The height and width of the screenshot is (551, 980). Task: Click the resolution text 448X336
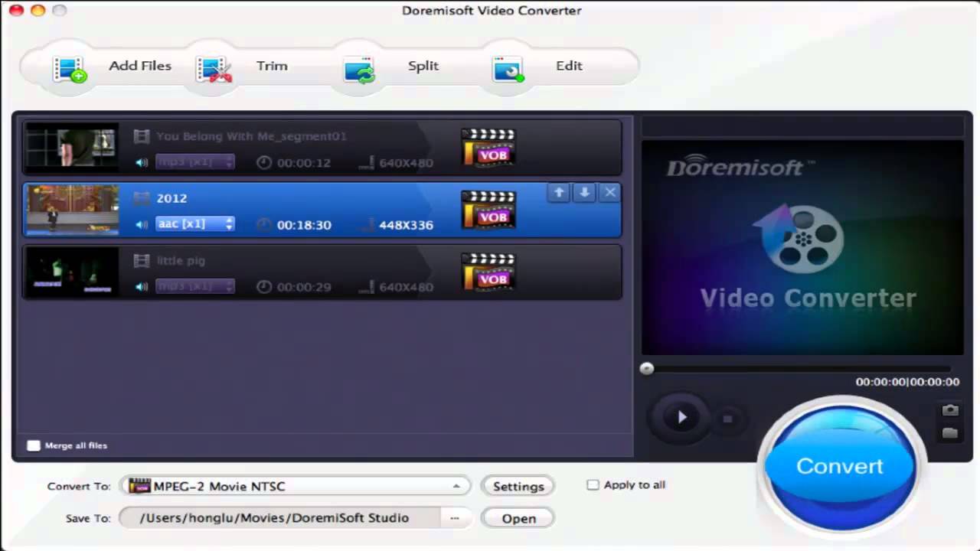tap(406, 225)
